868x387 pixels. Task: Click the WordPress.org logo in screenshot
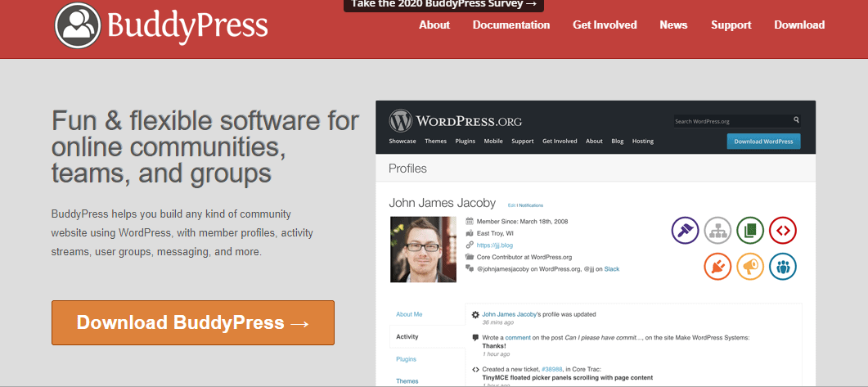click(x=455, y=121)
